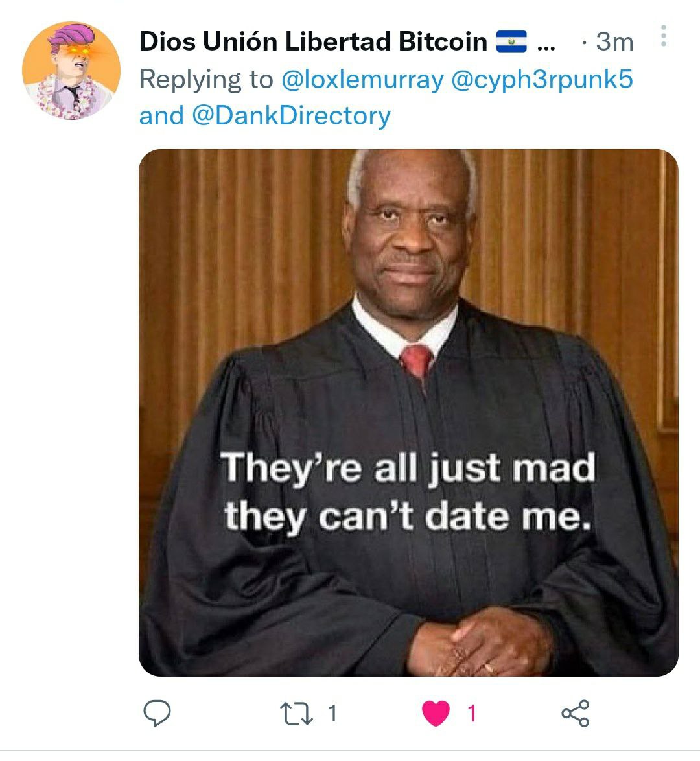Unlike the tweet with the pink heart
The height and width of the screenshot is (761, 700).
tap(436, 714)
